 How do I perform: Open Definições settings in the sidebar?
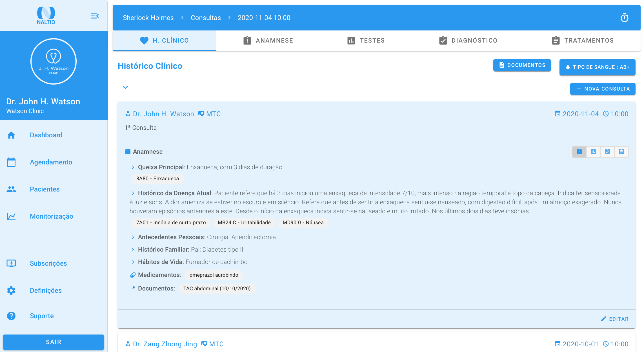click(46, 291)
